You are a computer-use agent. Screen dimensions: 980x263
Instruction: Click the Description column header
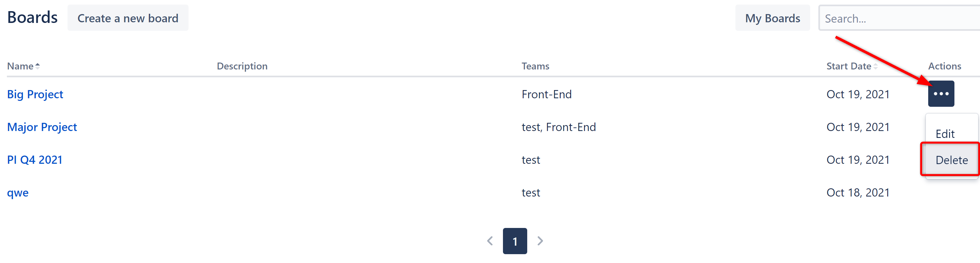pyautogui.click(x=242, y=66)
